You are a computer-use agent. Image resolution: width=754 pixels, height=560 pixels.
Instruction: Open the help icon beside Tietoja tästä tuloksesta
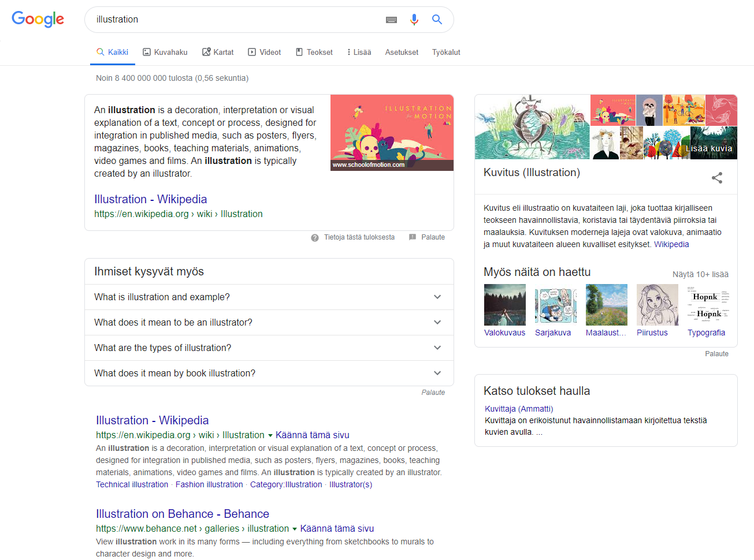(x=315, y=237)
